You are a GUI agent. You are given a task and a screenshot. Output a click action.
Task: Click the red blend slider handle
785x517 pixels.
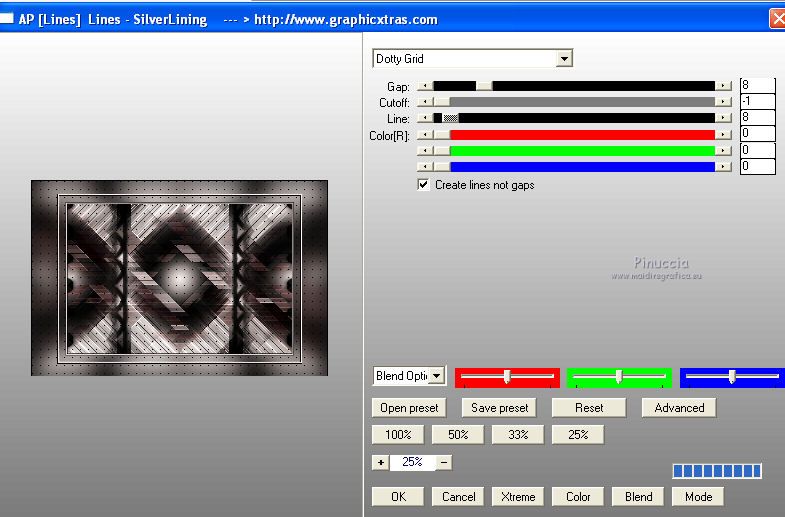click(507, 376)
